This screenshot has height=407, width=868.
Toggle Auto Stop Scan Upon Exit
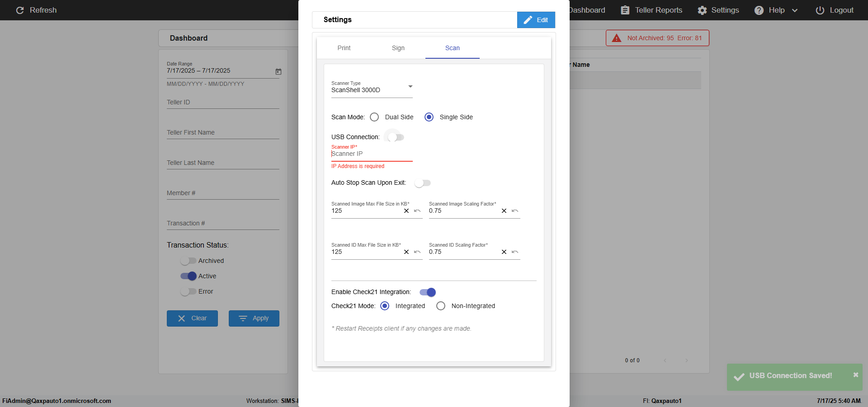(423, 183)
